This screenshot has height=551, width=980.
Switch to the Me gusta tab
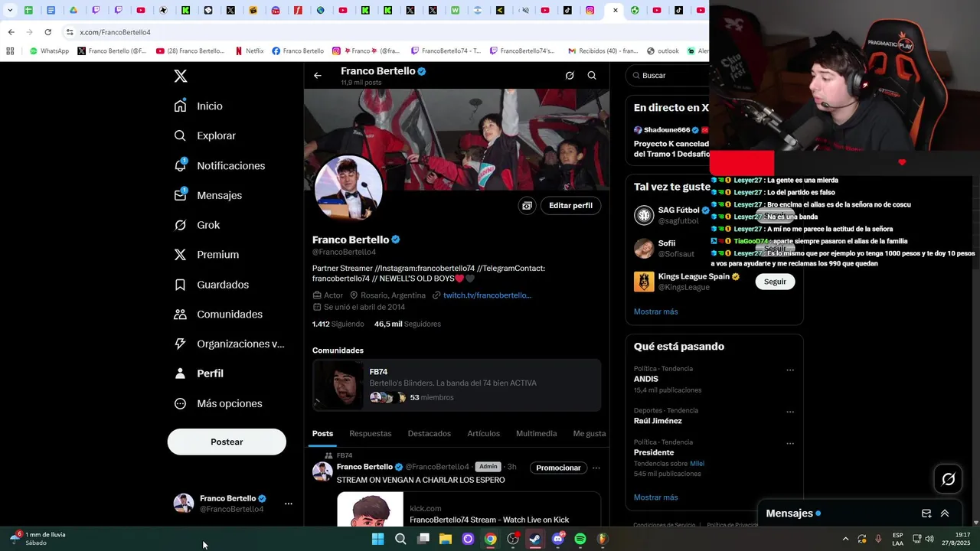tap(590, 434)
